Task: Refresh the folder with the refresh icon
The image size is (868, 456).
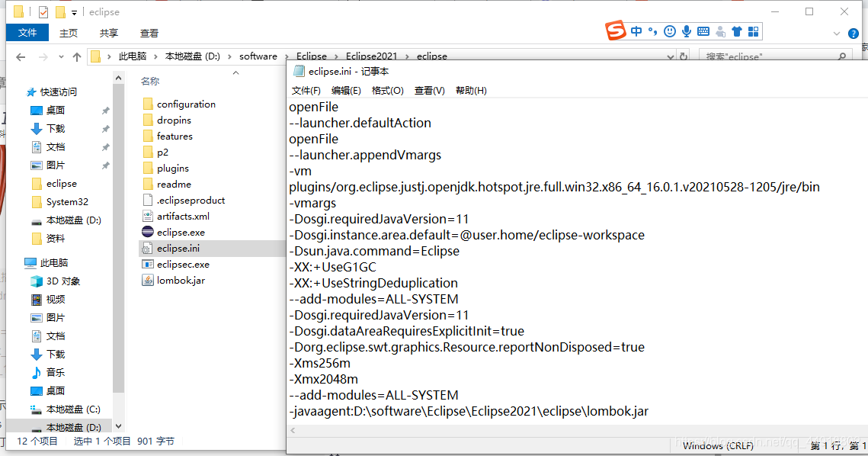Action: click(x=683, y=56)
